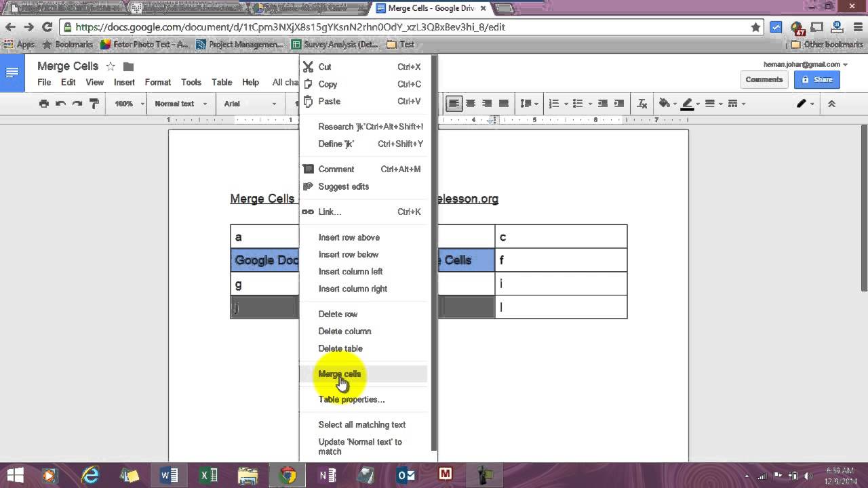Open Chrome menu hamburger icon
The image size is (868, 488).
[x=857, y=27]
